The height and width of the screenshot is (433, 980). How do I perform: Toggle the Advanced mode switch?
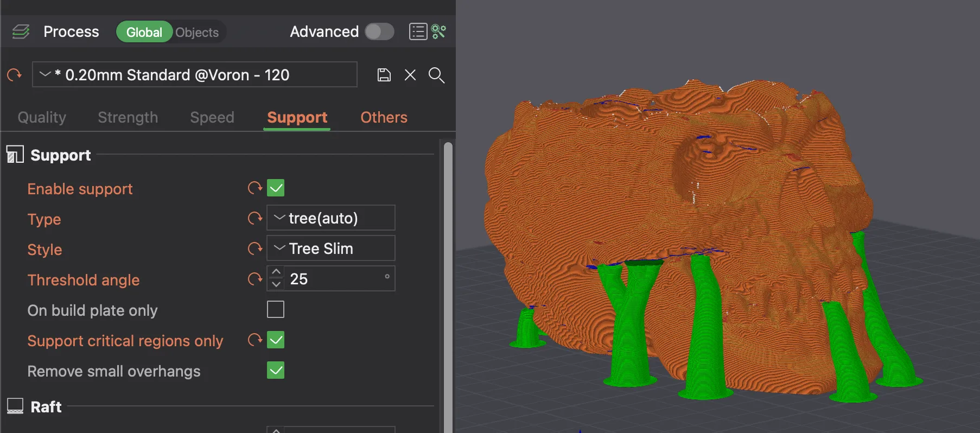379,32
